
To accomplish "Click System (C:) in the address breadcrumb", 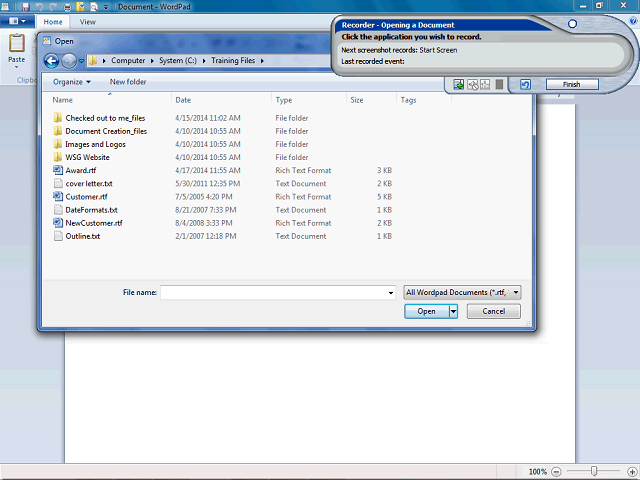I will click(178, 60).
